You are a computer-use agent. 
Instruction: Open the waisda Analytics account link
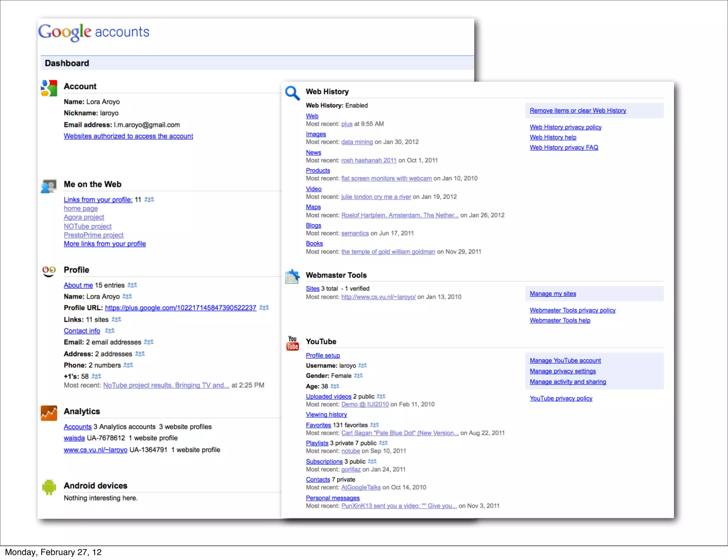coord(74,438)
